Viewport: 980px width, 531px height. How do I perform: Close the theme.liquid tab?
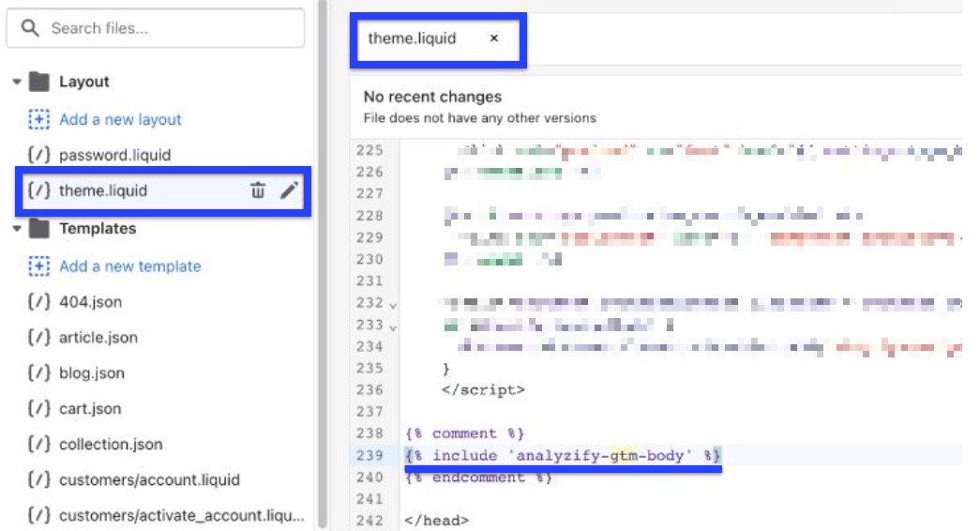pyautogui.click(x=493, y=38)
